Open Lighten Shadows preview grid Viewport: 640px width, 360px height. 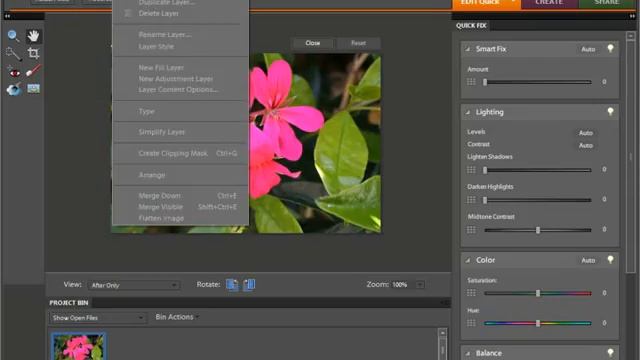click(x=471, y=170)
